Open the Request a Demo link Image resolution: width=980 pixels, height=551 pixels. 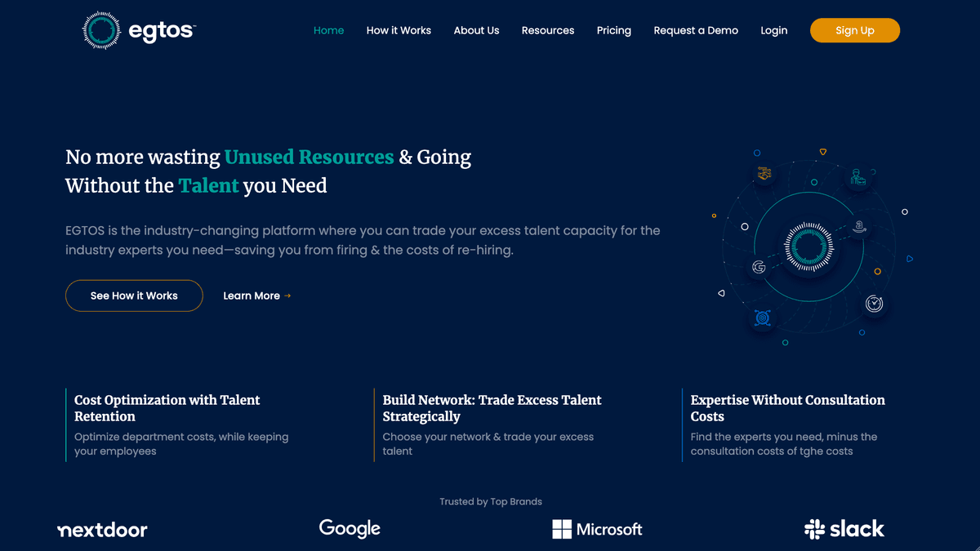point(696,30)
